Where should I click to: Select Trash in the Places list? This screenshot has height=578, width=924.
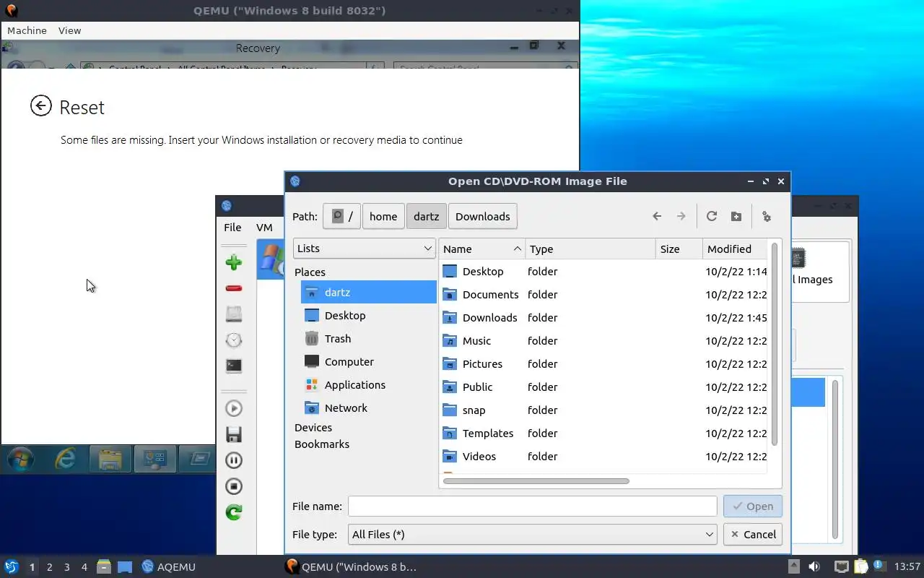click(369, 338)
